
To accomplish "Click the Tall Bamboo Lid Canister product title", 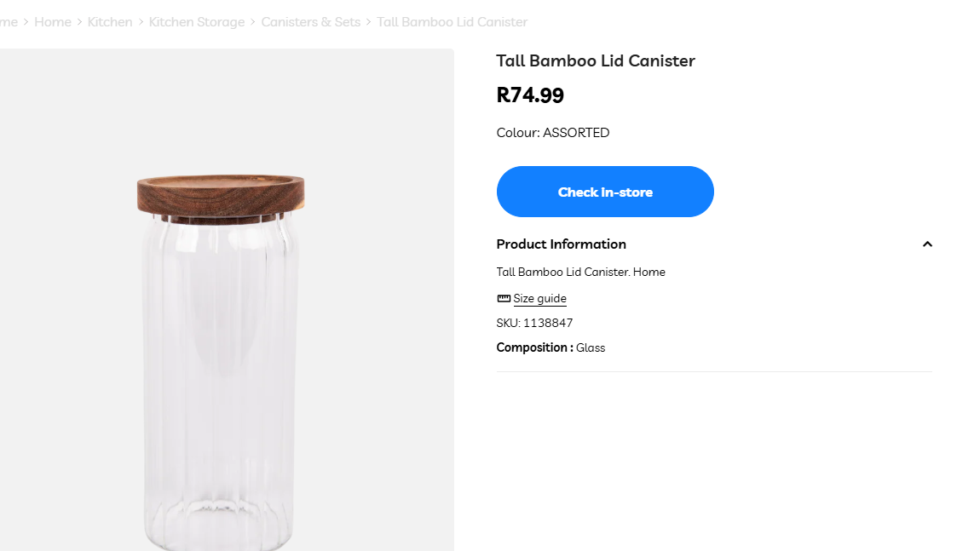I will tap(596, 60).
